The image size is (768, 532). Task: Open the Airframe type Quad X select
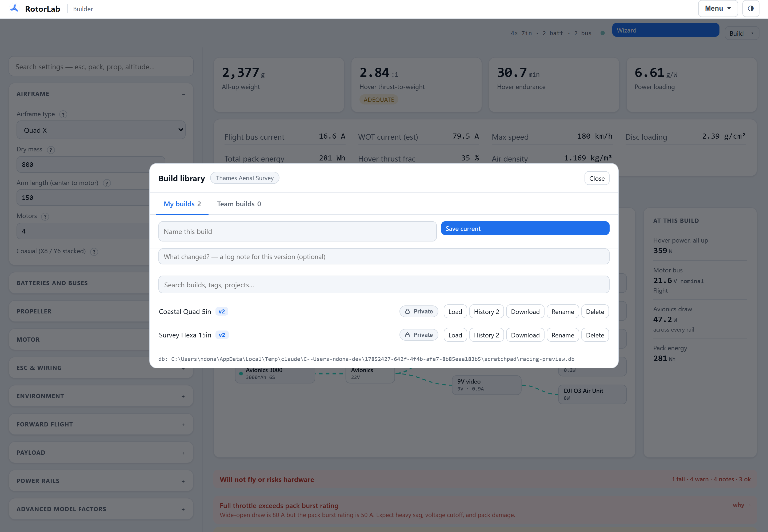click(101, 130)
